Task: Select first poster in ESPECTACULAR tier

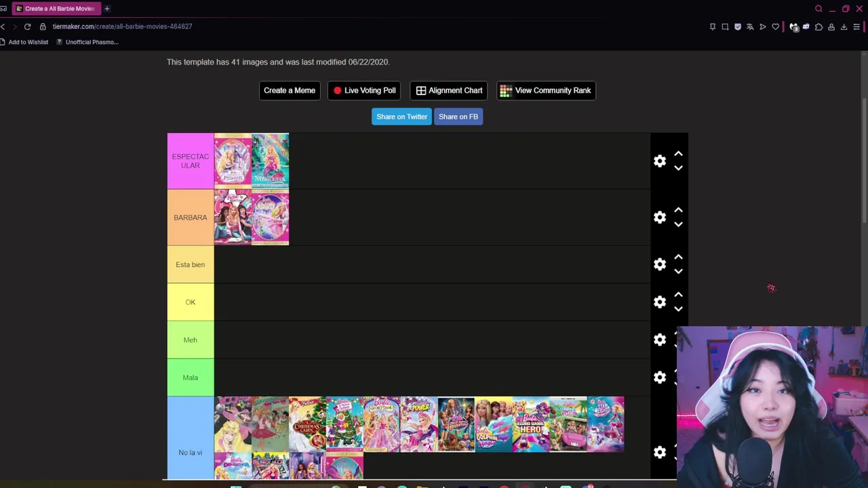Action: click(x=233, y=161)
